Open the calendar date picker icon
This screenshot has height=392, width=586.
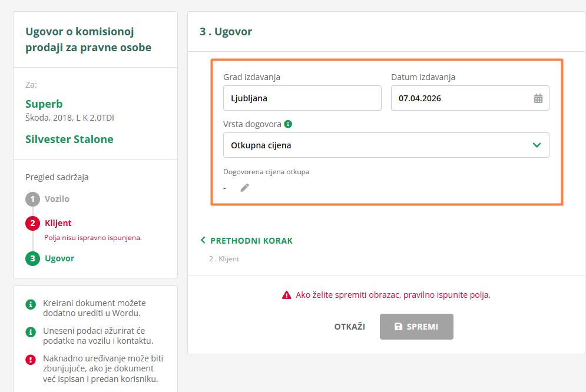[x=538, y=98]
